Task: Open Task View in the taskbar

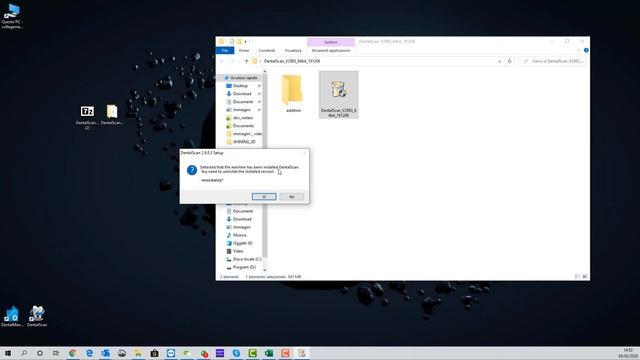Action: point(56,353)
